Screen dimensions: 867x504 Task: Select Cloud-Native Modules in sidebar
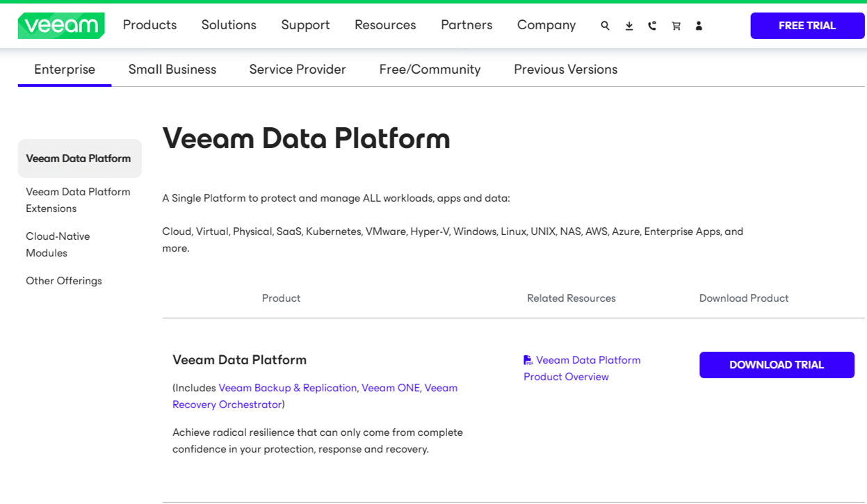[58, 245]
